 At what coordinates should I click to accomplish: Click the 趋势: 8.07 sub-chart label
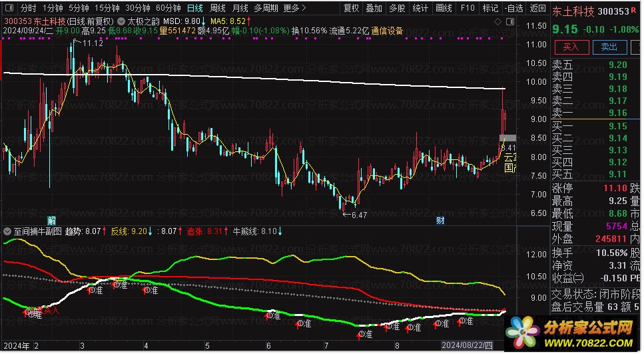(83, 231)
